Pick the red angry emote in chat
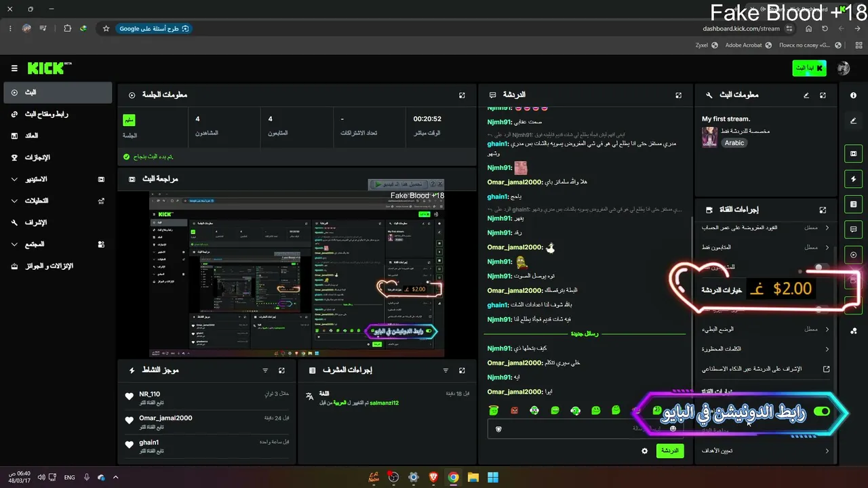The image size is (868, 488). click(515, 410)
